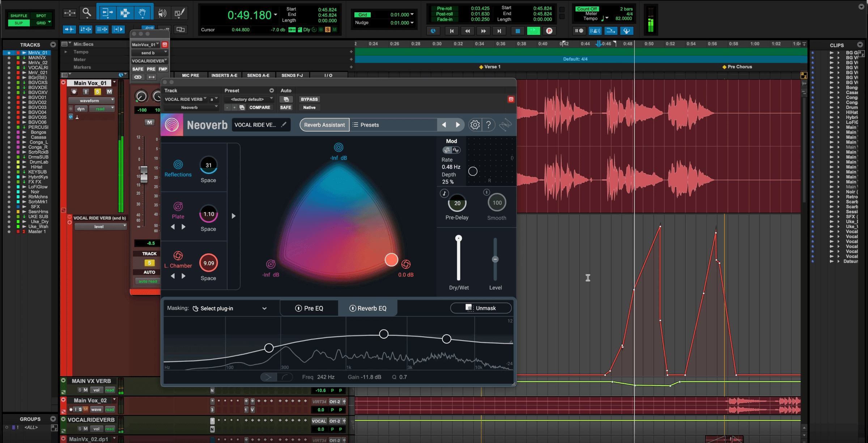Image resolution: width=868 pixels, height=443 pixels.
Task: Open Neoverb help question mark
Action: (x=489, y=125)
